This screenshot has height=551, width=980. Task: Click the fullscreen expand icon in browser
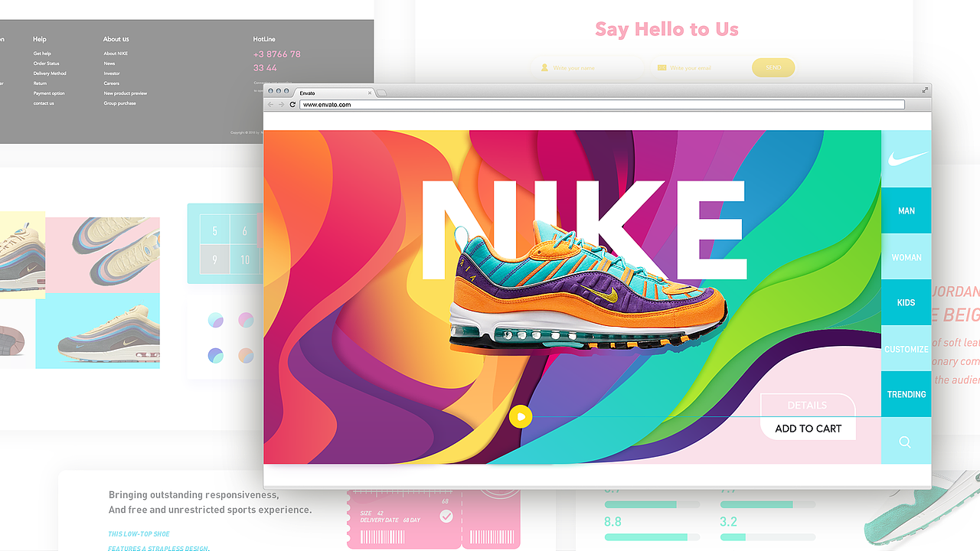pos(925,90)
